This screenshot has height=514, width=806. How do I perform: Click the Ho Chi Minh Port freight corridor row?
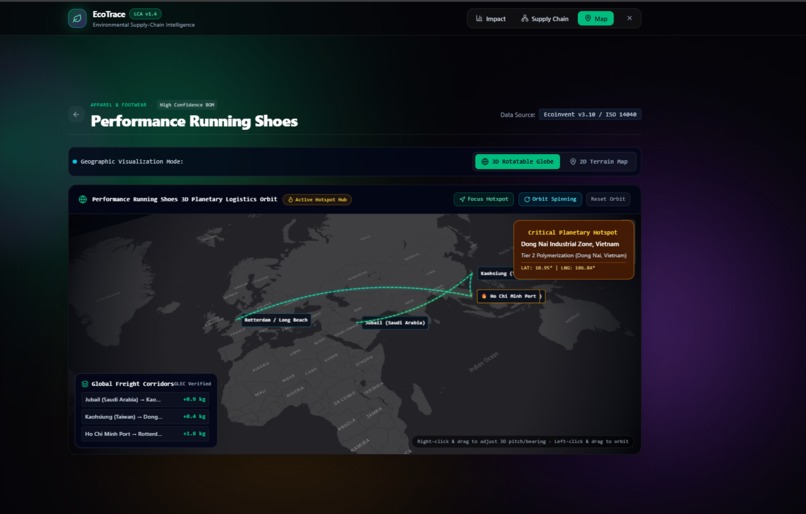pyautogui.click(x=145, y=434)
